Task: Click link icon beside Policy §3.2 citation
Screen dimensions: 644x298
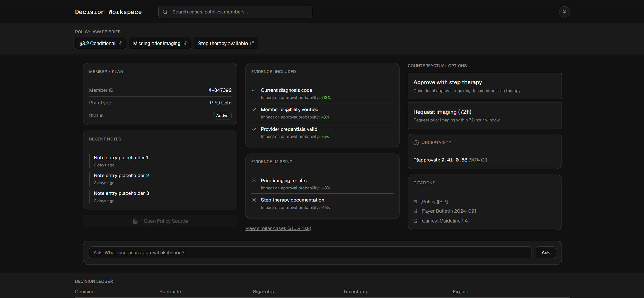Action: click(x=415, y=202)
